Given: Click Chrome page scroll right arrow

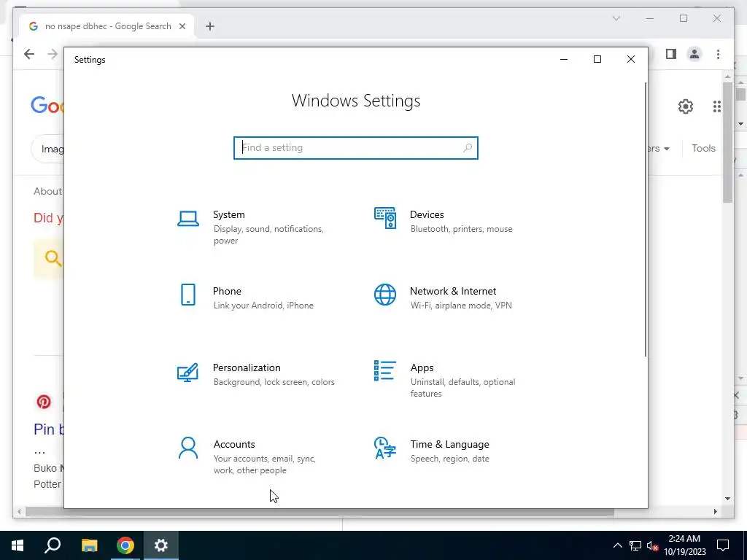Looking at the screenshot, I should click(715, 512).
